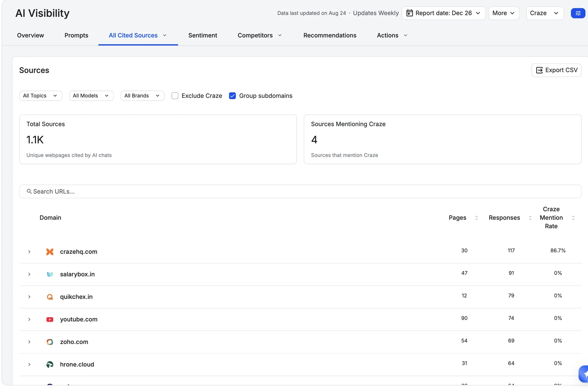This screenshot has width=588, height=388.
Task: Enable the Exclude Craze checkbox
Action: point(175,96)
